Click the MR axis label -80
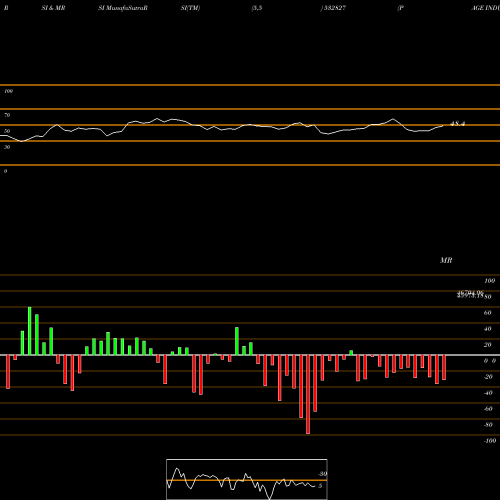This screenshot has height=500, width=500. [x=488, y=425]
